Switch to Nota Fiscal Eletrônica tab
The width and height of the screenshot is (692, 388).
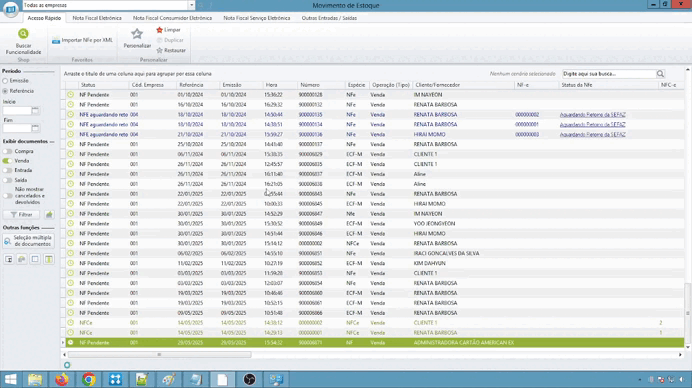(x=97, y=18)
